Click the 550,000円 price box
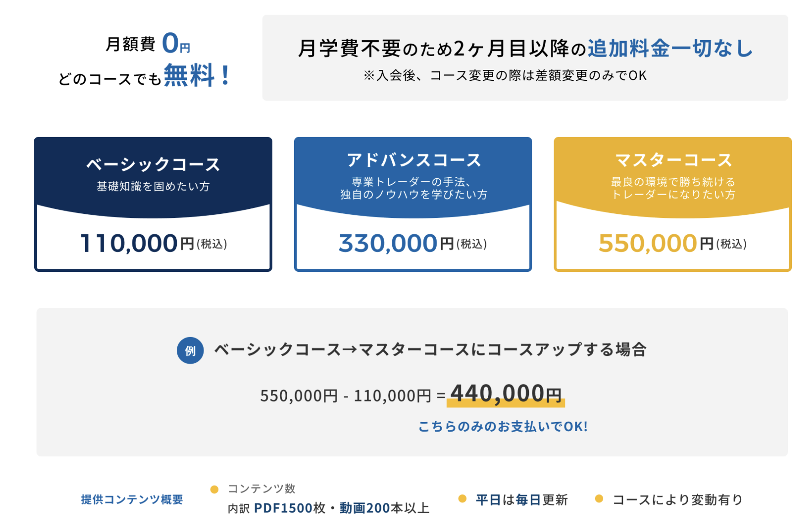 click(673, 243)
